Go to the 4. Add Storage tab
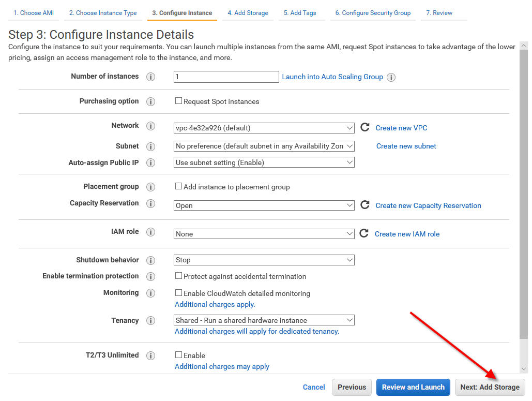Image resolution: width=532 pixels, height=401 pixels. tap(248, 13)
